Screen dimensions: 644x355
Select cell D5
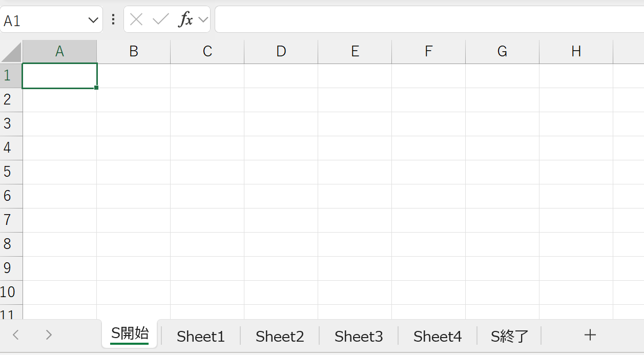tap(281, 172)
